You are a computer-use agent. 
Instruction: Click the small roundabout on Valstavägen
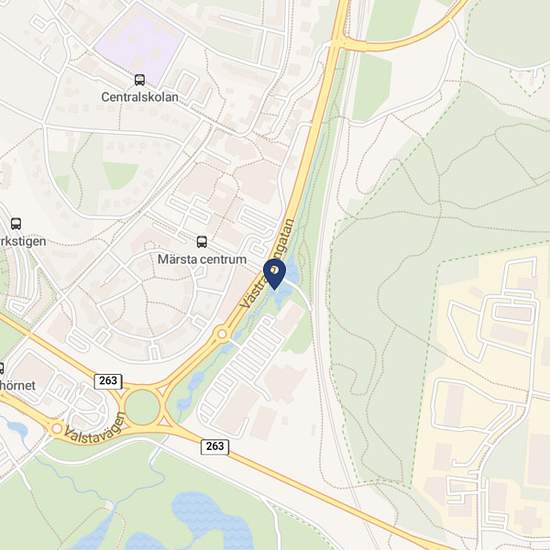(x=56, y=428)
